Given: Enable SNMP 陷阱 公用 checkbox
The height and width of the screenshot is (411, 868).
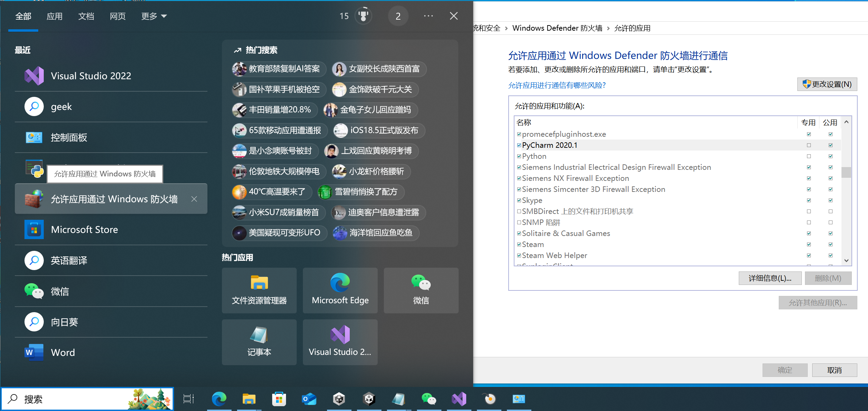Looking at the screenshot, I should click(x=830, y=222).
